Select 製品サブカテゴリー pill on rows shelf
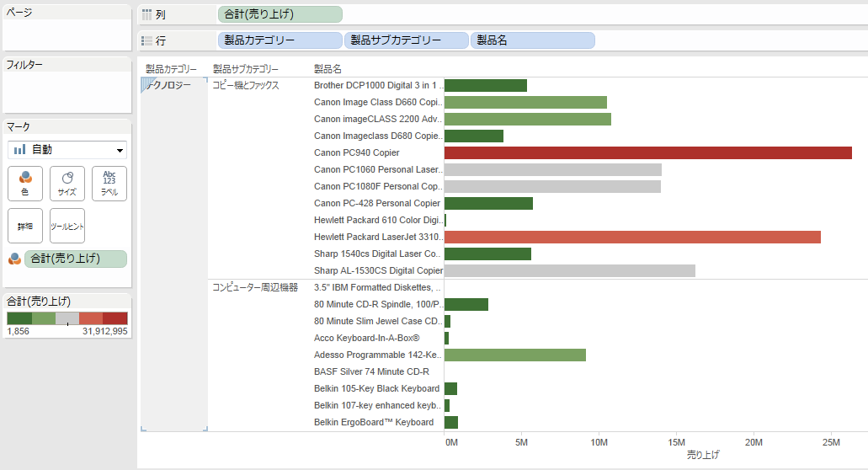 [407, 40]
